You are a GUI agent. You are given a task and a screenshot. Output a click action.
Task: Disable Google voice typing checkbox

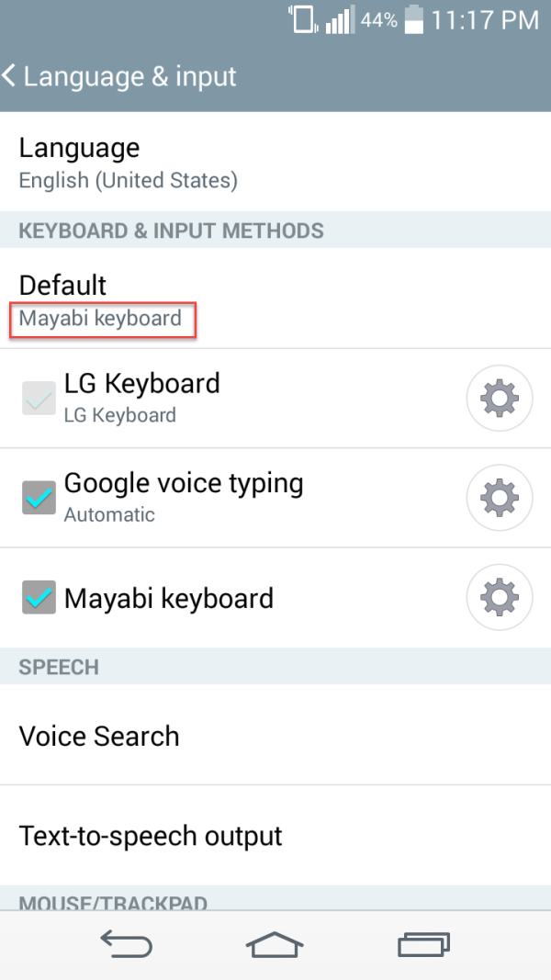point(37,490)
